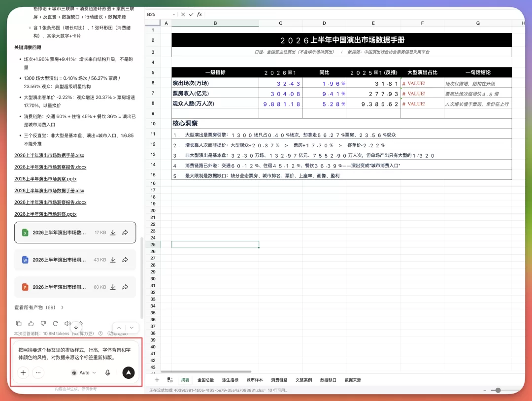Switch to the 派生指标 sheet tab
532x401 pixels.
pos(230,380)
